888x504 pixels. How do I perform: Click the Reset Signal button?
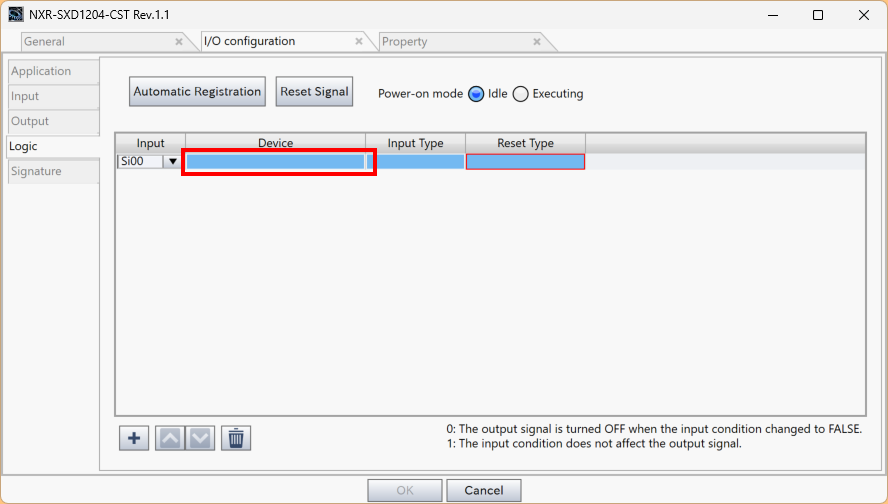(x=314, y=92)
